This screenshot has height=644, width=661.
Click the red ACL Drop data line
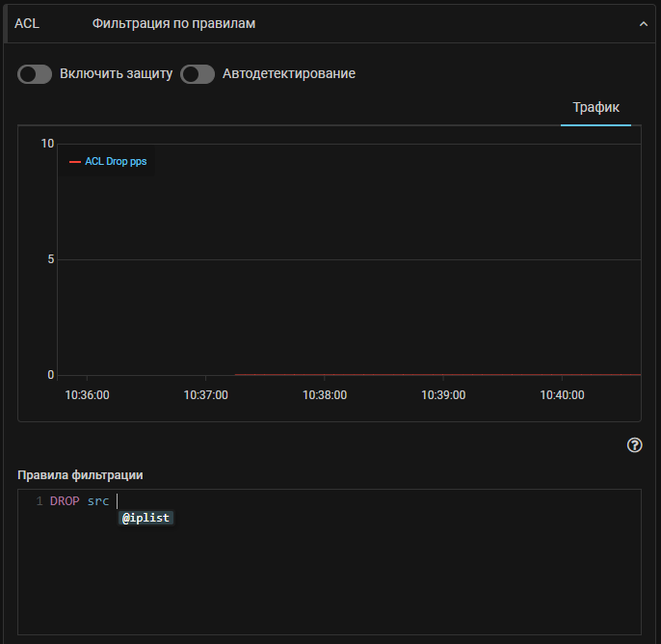tap(434, 374)
